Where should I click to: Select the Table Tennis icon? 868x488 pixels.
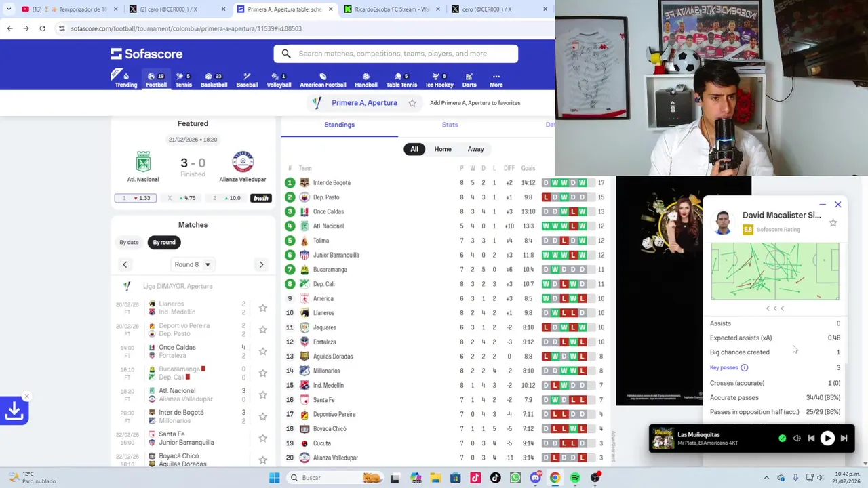click(401, 80)
